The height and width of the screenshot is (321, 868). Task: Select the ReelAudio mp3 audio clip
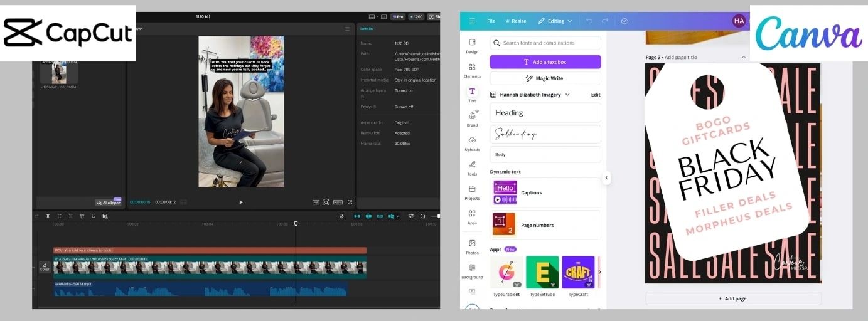200,288
